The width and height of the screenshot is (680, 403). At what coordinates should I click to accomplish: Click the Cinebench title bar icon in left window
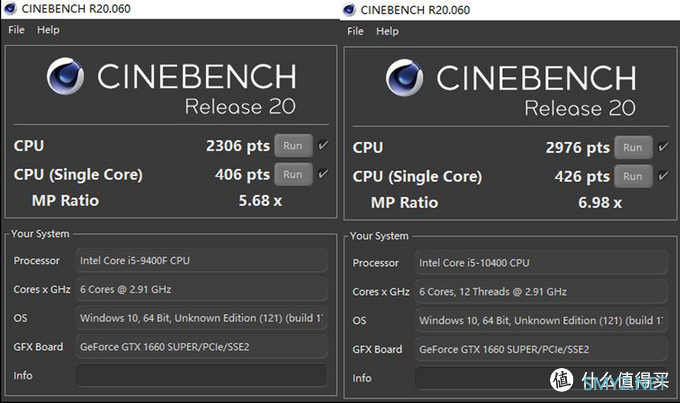pos(10,8)
